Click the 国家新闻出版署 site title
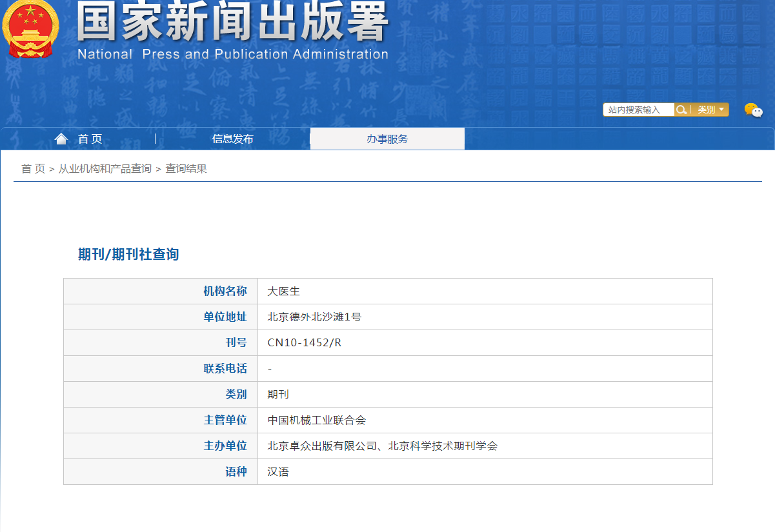The height and width of the screenshot is (532, 775). point(232,23)
